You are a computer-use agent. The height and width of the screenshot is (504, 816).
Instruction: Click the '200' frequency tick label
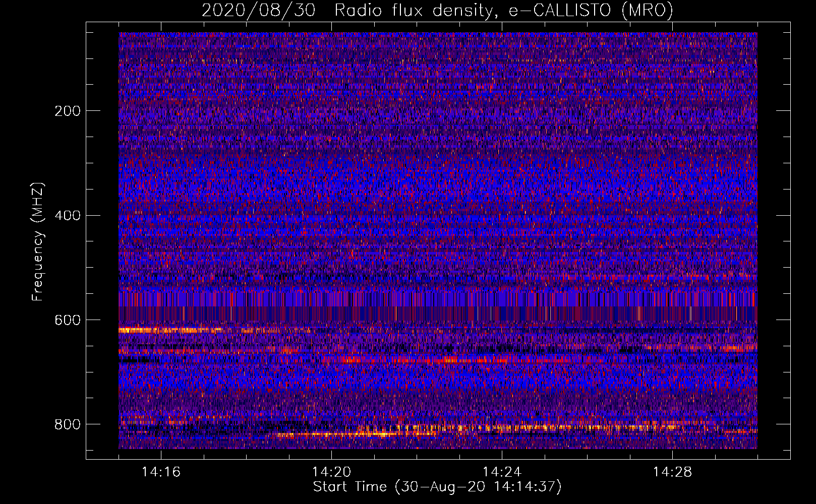pos(68,111)
